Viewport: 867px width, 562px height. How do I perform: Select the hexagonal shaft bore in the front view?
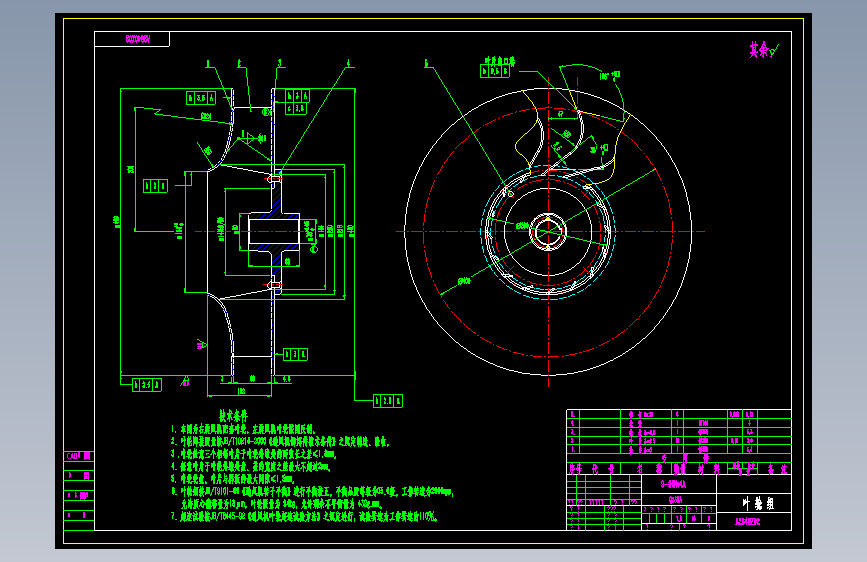548,231
